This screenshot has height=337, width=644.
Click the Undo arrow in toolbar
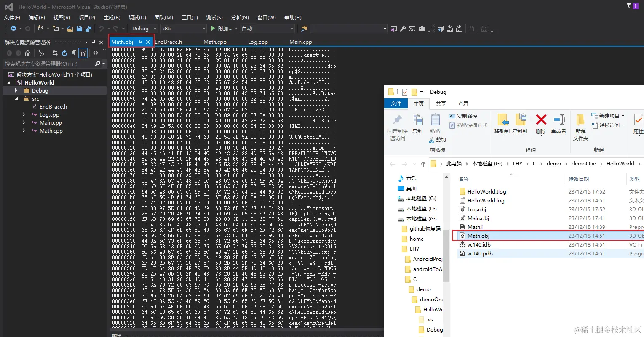(x=101, y=28)
